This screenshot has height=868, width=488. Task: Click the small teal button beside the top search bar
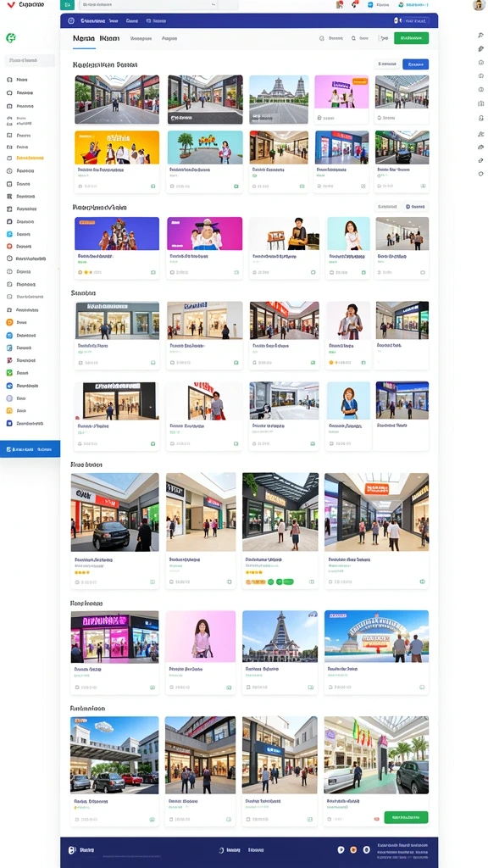point(67,5)
